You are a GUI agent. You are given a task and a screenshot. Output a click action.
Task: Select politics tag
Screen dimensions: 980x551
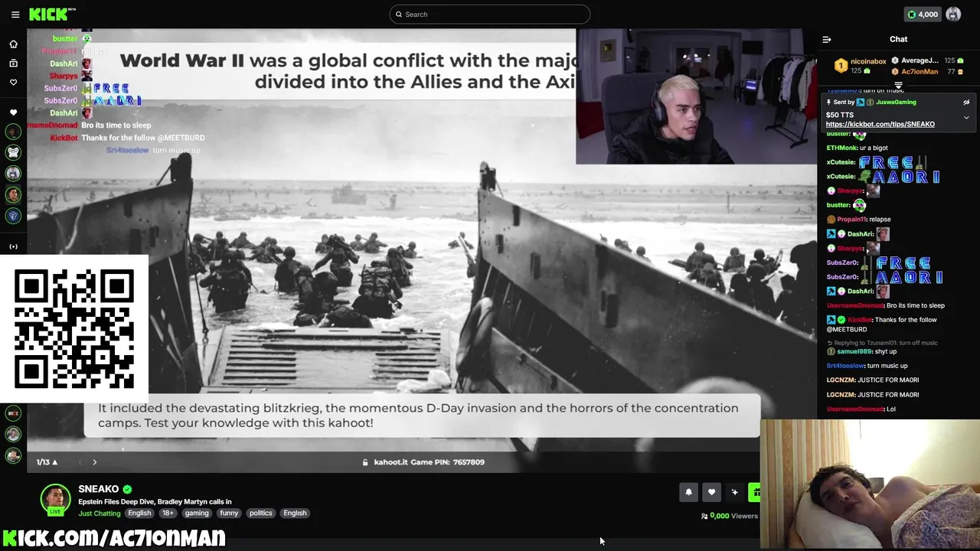click(x=261, y=513)
